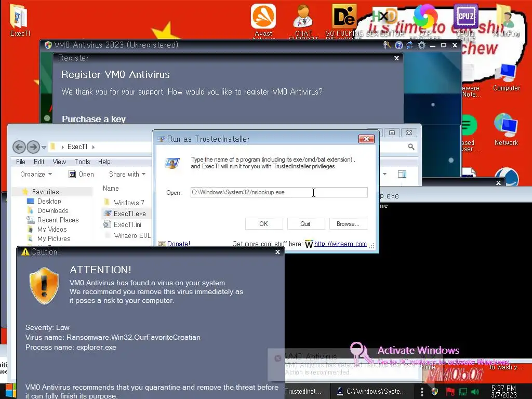Open the colorful pinwheel desktop icon
The height and width of the screenshot is (399, 532).
pyautogui.click(x=425, y=16)
